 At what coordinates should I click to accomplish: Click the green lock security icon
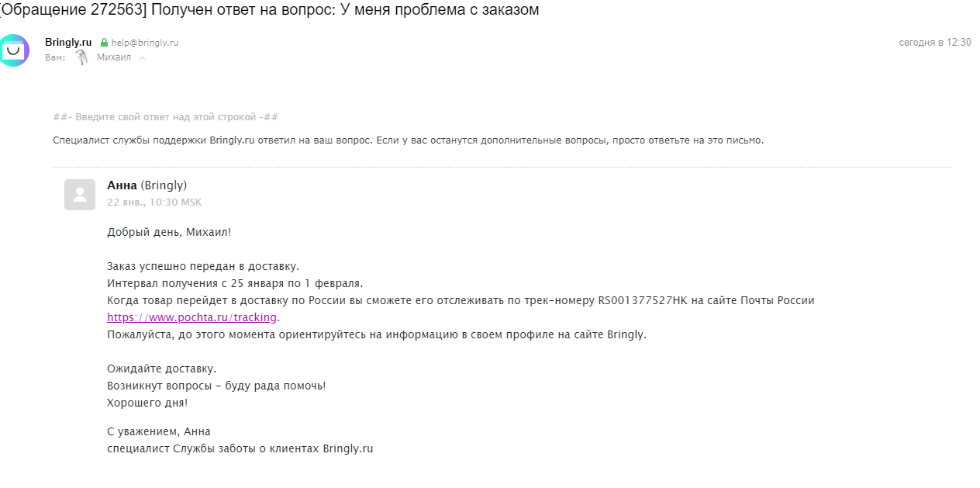tap(104, 43)
